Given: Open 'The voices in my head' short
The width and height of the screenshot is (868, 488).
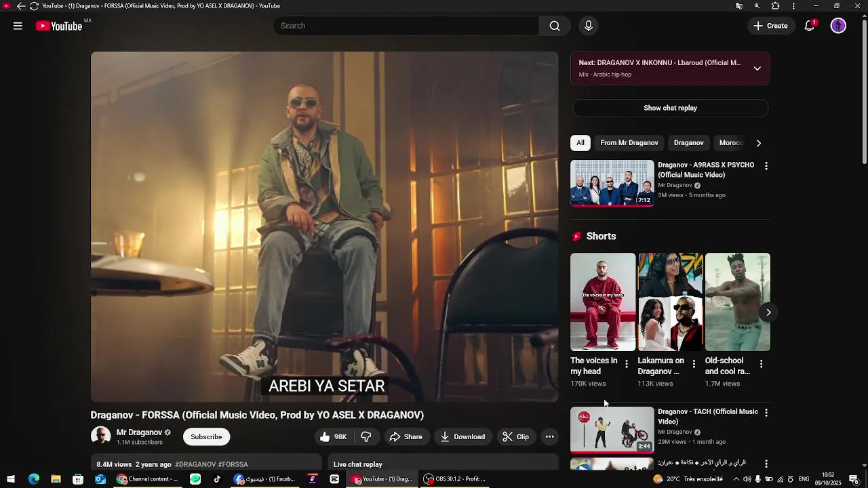Looking at the screenshot, I should pyautogui.click(x=603, y=302).
